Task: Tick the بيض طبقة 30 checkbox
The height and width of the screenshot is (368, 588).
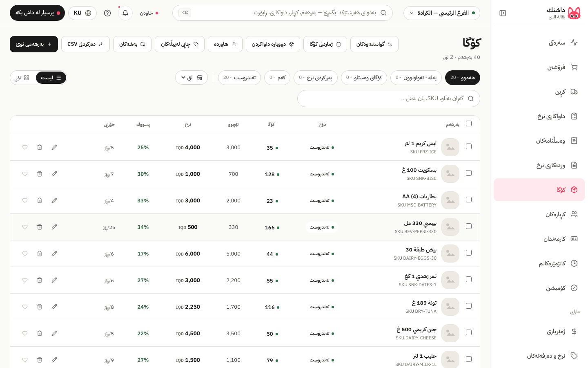Action: 469,253
